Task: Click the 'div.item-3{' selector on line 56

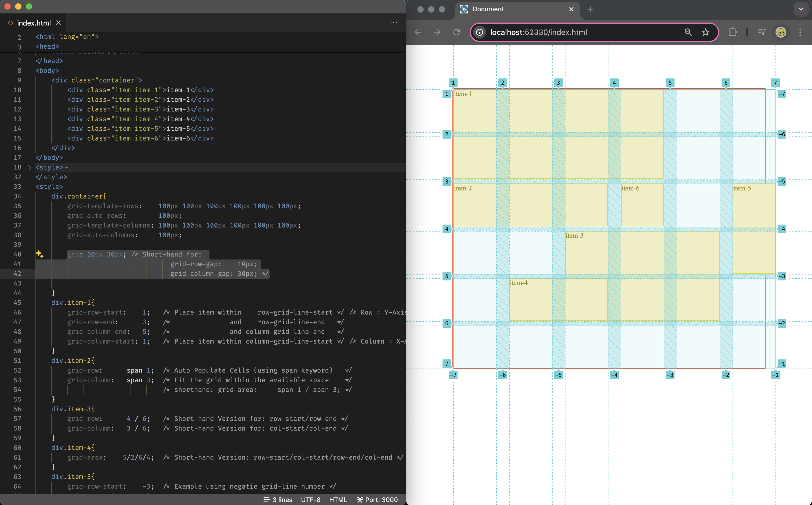Action: [73, 409]
